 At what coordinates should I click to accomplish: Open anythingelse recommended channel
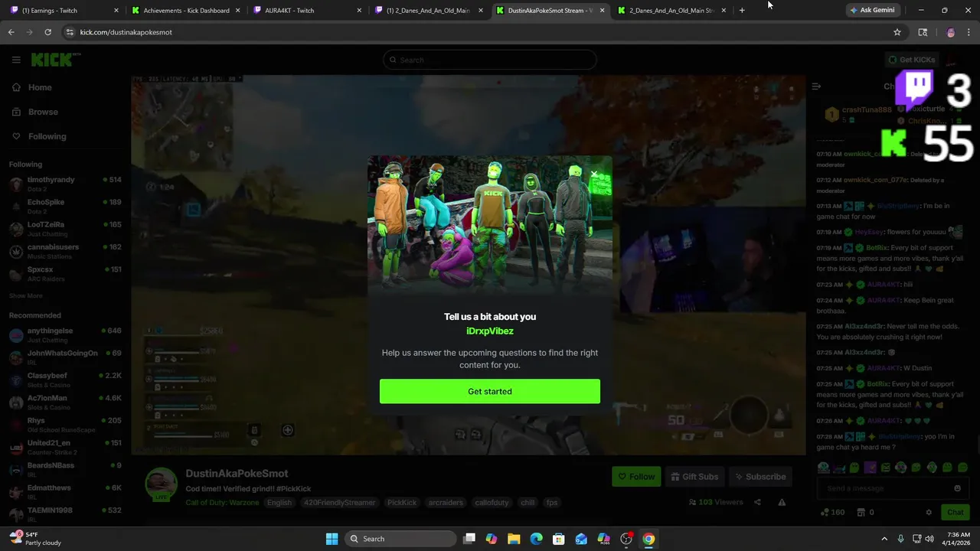click(65, 334)
